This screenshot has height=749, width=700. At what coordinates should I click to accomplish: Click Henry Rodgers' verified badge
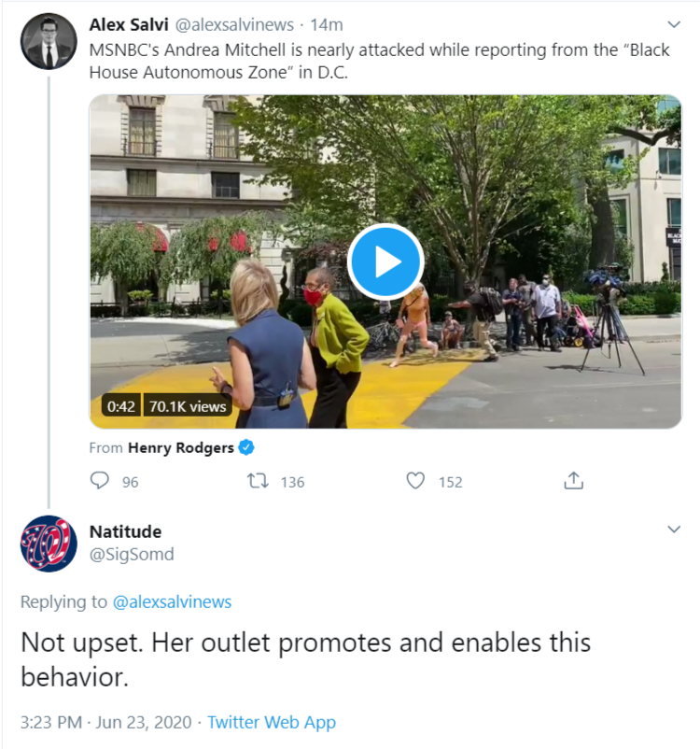pos(246,447)
